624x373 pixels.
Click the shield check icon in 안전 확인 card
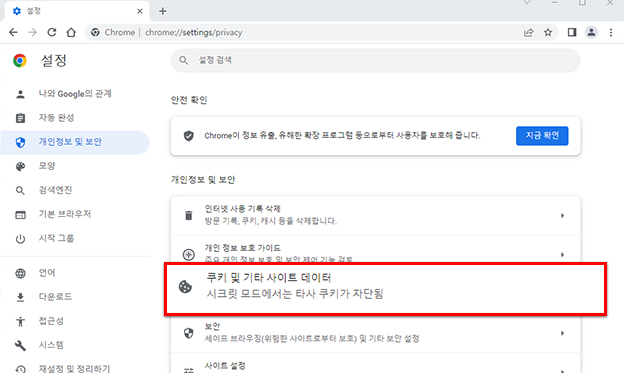pos(189,136)
